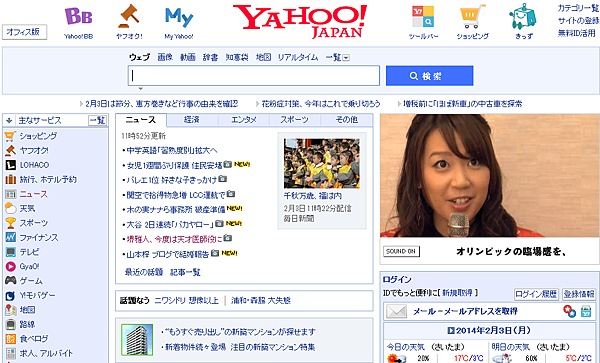The image size is (600, 363).
Task: Open the hay fever countermeasures link
Action: 321,104
